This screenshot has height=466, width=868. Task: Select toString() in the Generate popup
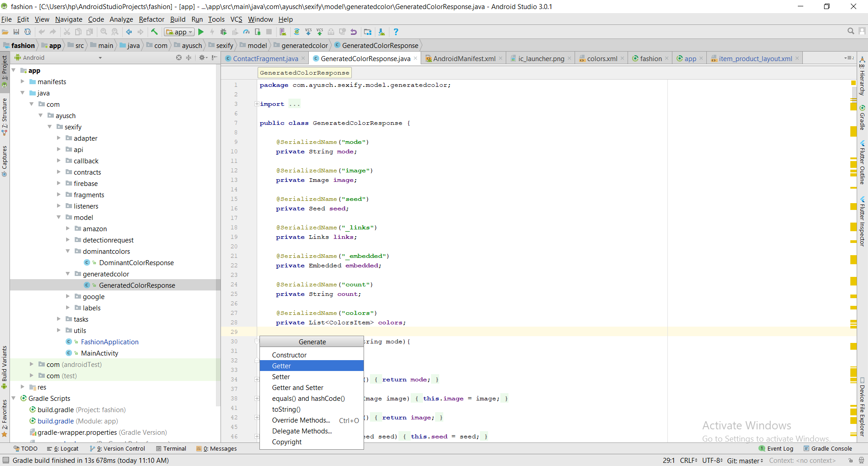click(x=286, y=409)
